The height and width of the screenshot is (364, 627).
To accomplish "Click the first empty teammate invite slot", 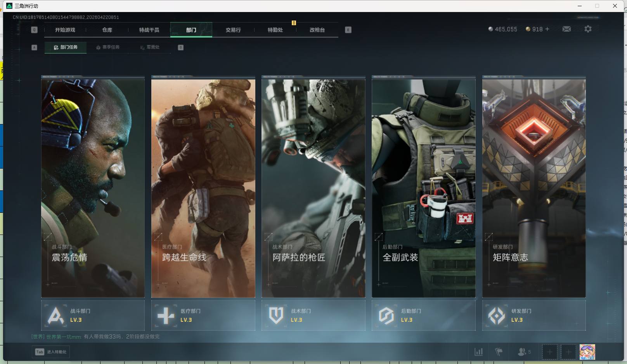I will (x=549, y=352).
